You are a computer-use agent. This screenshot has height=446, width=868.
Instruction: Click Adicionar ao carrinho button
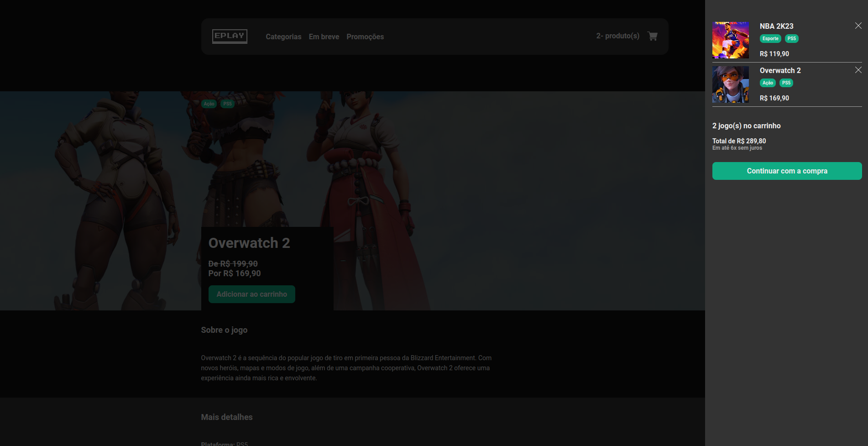pyautogui.click(x=251, y=294)
